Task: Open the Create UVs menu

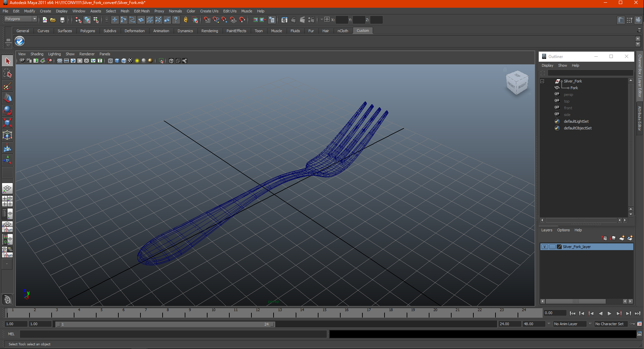Action: pos(209,11)
